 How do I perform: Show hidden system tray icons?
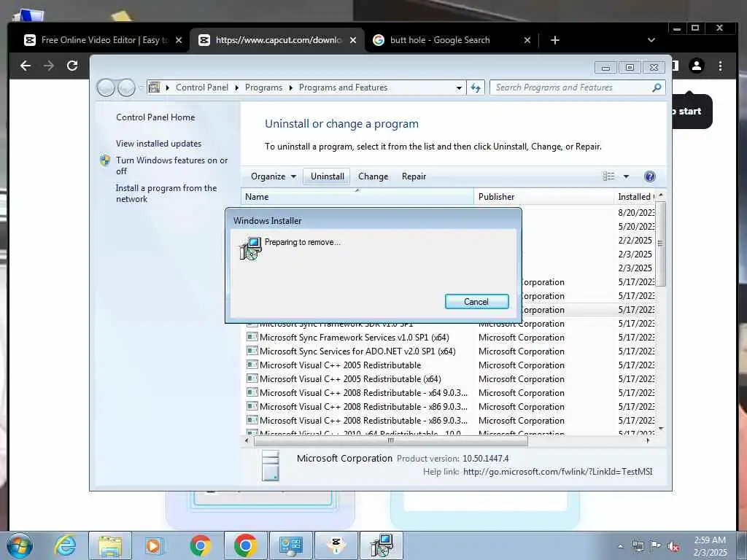click(x=620, y=546)
